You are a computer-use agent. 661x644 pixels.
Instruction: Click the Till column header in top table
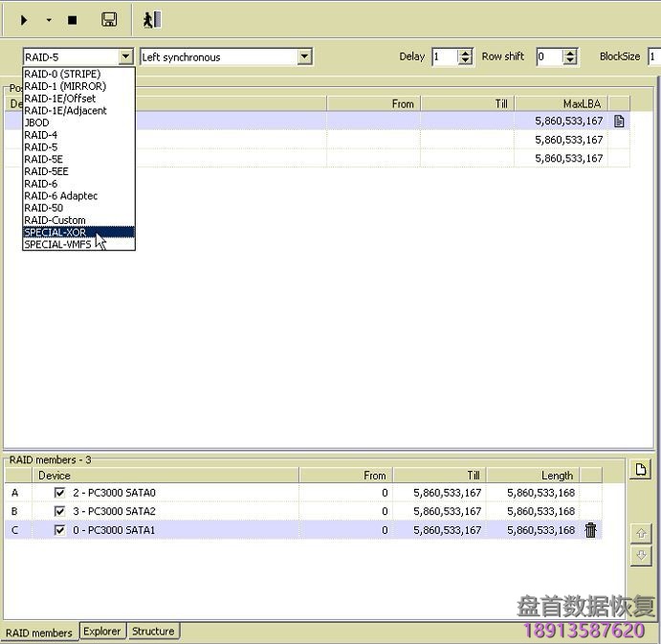click(x=468, y=103)
